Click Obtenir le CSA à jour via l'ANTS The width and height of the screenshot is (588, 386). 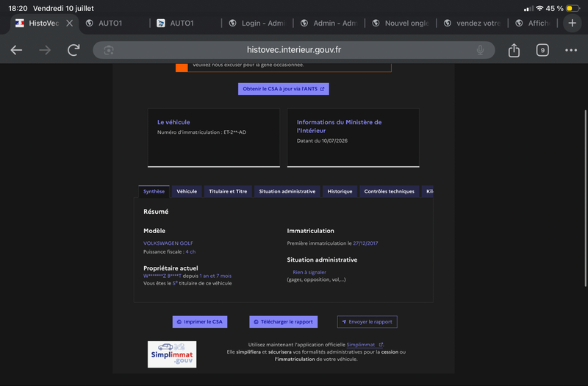pos(284,89)
